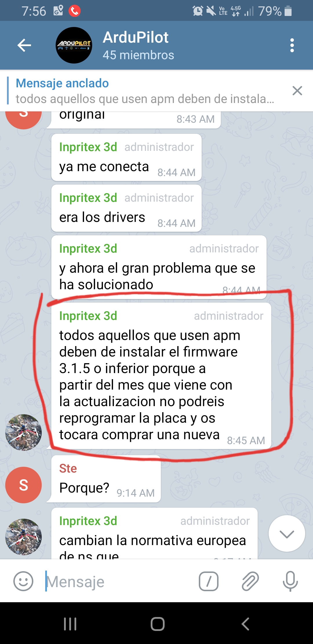Open the pinned message Mensaje anclado
Image resolution: width=313 pixels, height=644 pixels.
tap(145, 91)
